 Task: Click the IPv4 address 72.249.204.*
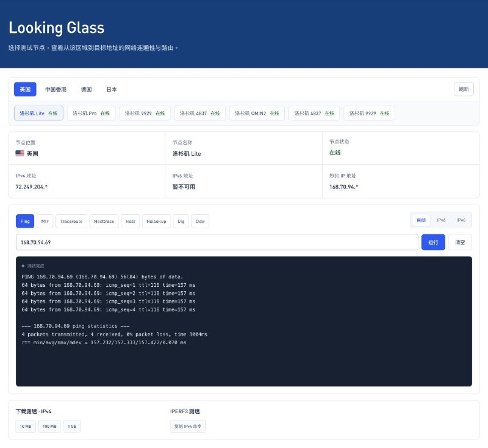click(x=32, y=187)
